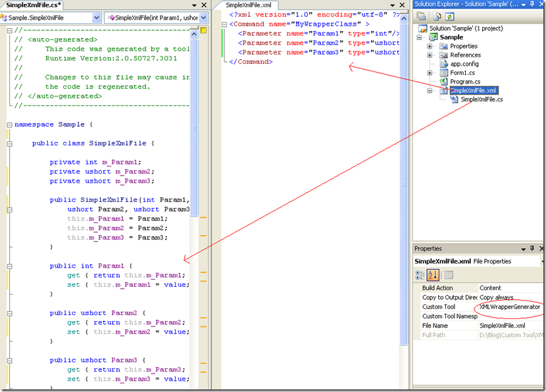Pin the Properties panel
The height and width of the screenshot is (392, 546).
click(x=532, y=248)
